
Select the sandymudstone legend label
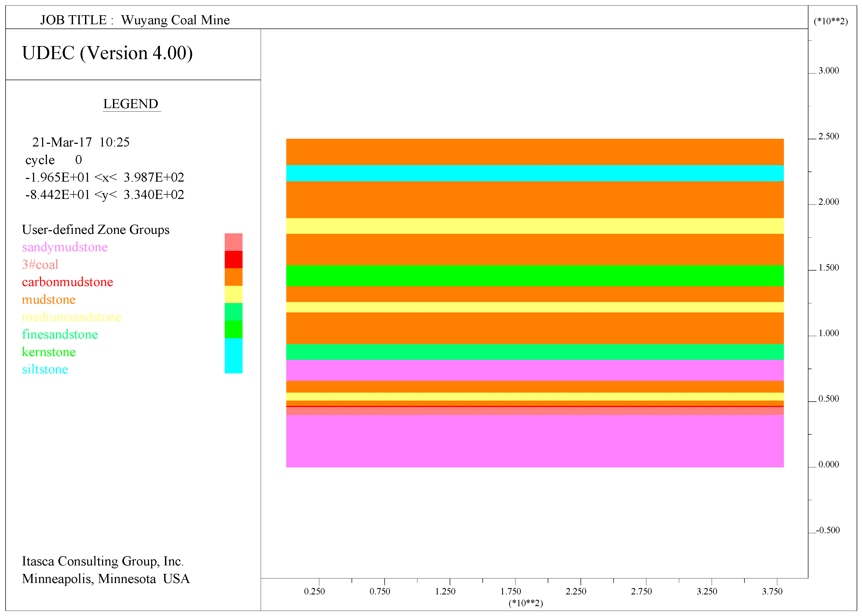tap(65, 247)
